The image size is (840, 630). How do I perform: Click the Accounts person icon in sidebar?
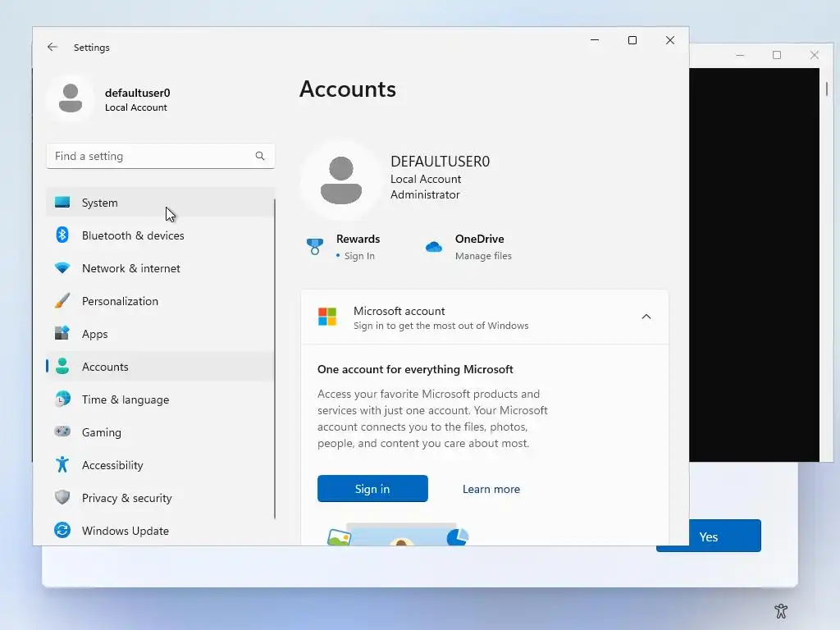tap(62, 366)
